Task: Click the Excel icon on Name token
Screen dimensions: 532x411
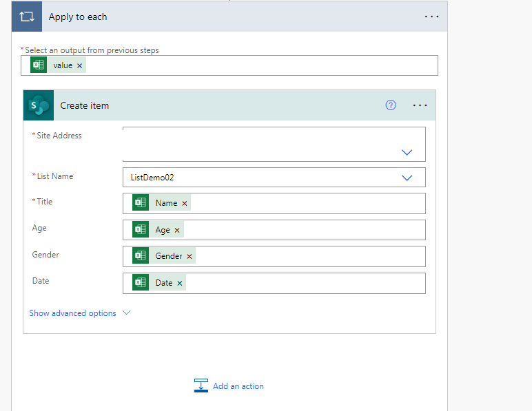Action: pos(141,202)
